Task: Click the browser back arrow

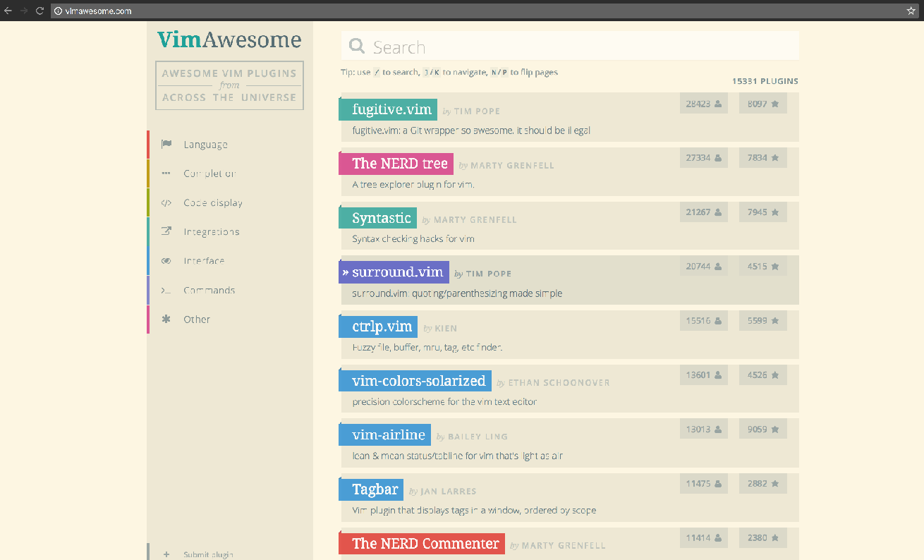Action: (8, 11)
